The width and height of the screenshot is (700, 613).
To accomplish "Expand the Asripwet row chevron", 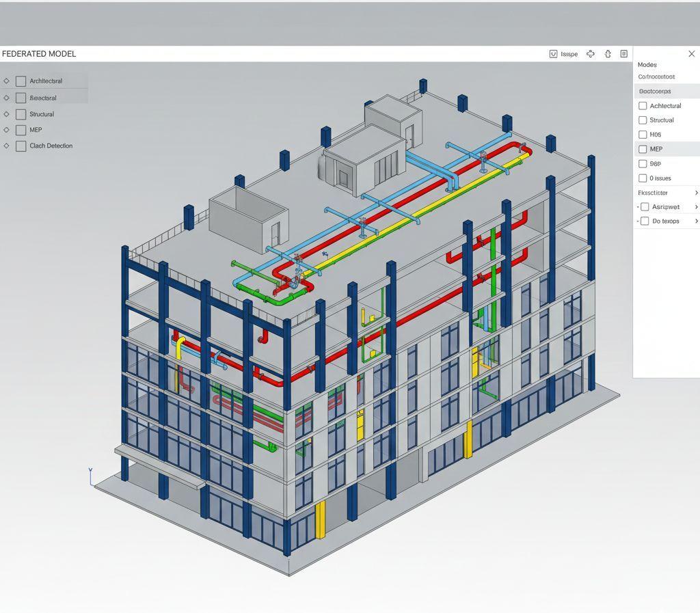I will tap(696, 207).
